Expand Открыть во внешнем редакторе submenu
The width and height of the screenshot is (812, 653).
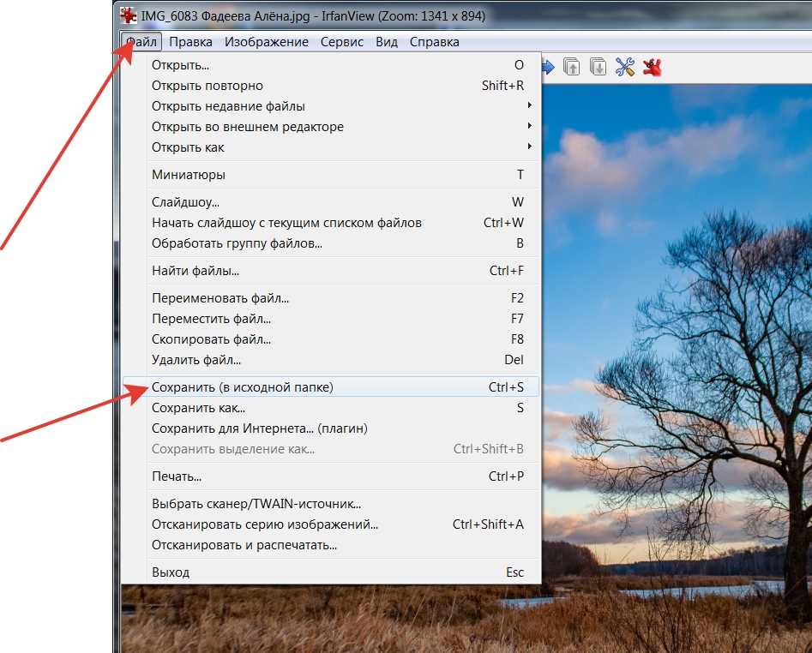click(x=331, y=127)
